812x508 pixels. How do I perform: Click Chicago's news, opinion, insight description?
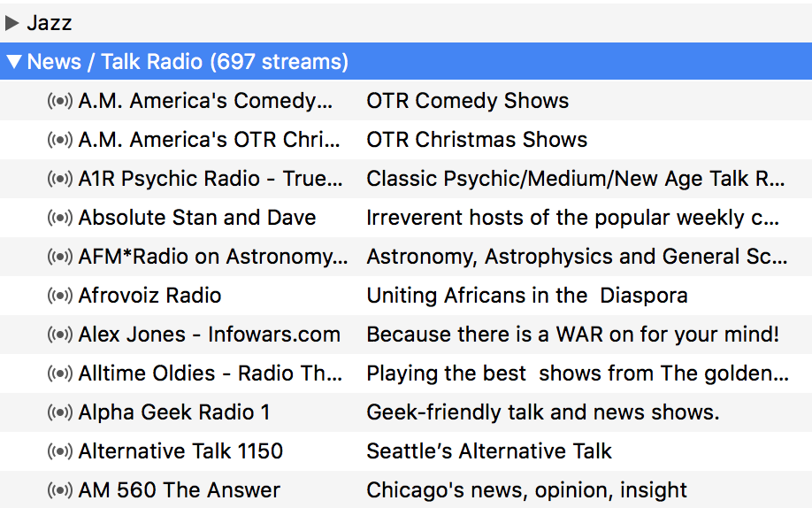(x=526, y=490)
